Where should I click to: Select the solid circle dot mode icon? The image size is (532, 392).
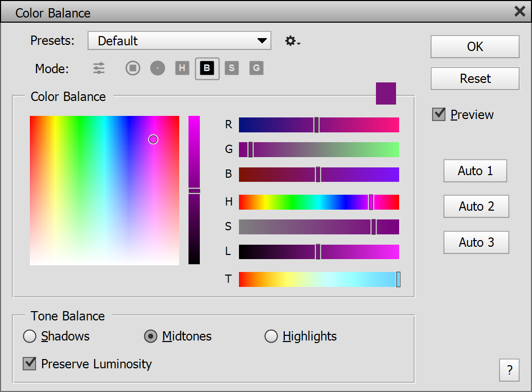158,68
